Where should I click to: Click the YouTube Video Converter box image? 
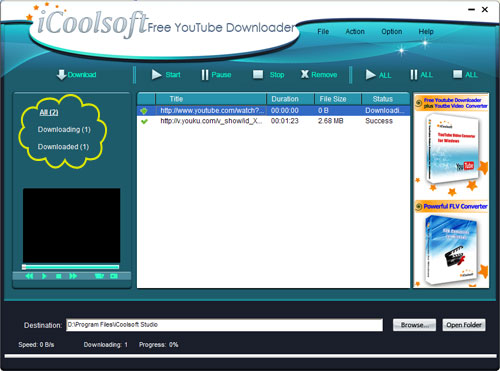pos(452,150)
